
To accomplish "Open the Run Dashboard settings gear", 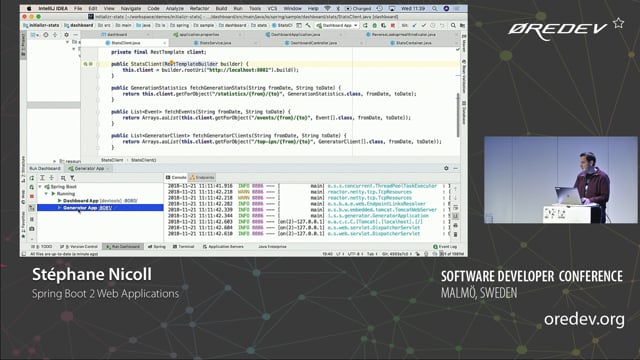I will [446, 168].
